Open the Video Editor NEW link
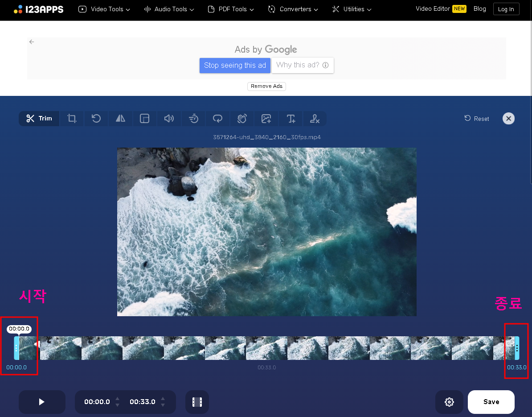This screenshot has height=417, width=532. [441, 9]
